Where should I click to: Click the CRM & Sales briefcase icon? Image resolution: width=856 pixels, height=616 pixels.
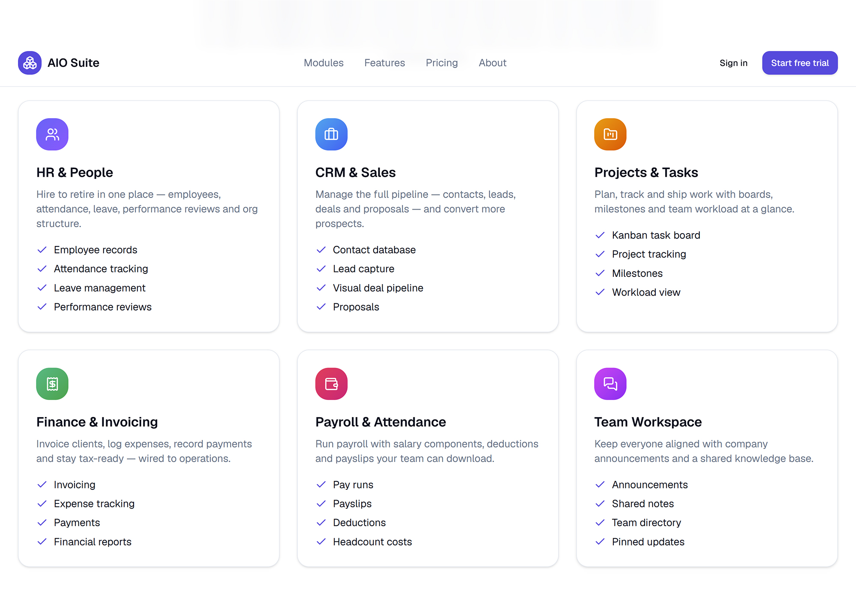coord(331,134)
